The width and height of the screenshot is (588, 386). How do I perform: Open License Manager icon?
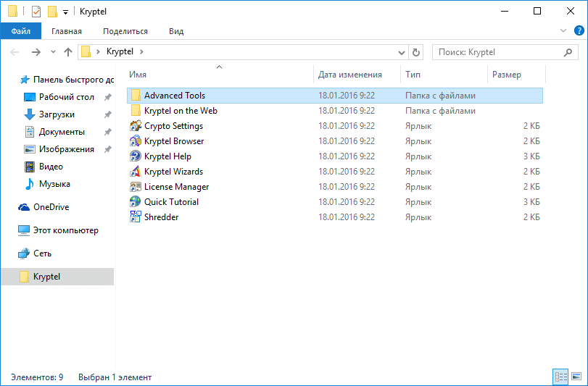coord(135,187)
